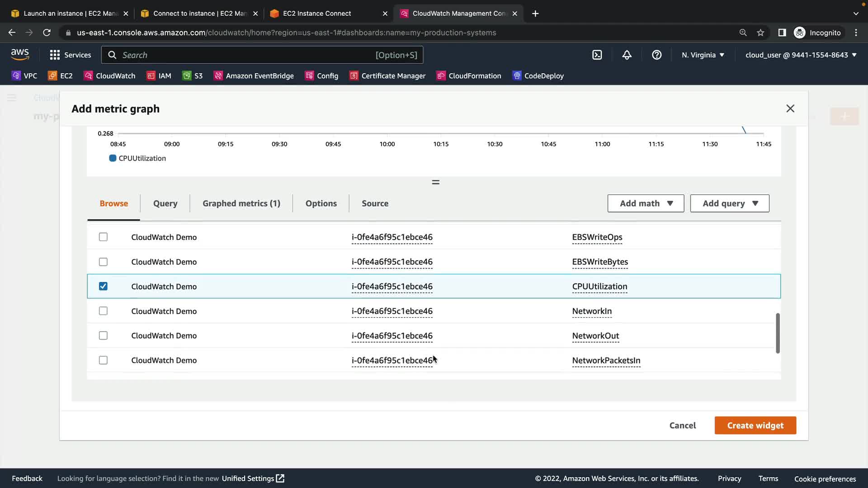This screenshot has width=868, height=488.
Task: Click the CPUUtilization legend color swatch
Action: coord(113,158)
